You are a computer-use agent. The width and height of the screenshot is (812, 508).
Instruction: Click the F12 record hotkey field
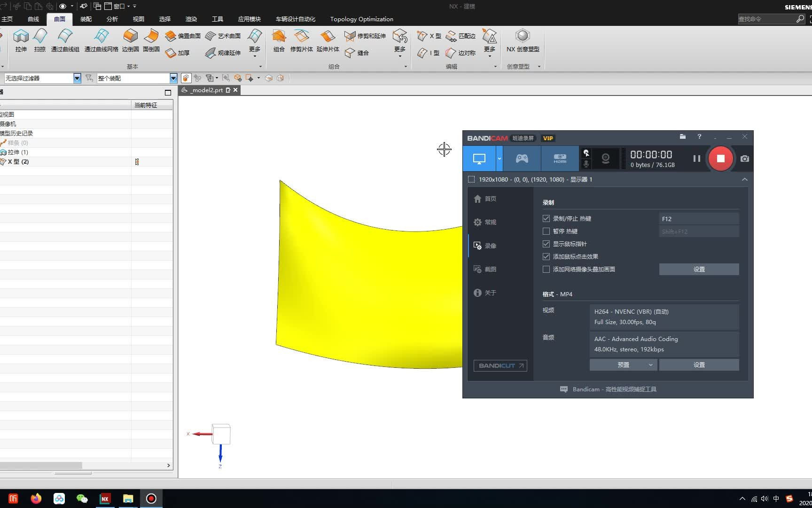[x=699, y=219]
